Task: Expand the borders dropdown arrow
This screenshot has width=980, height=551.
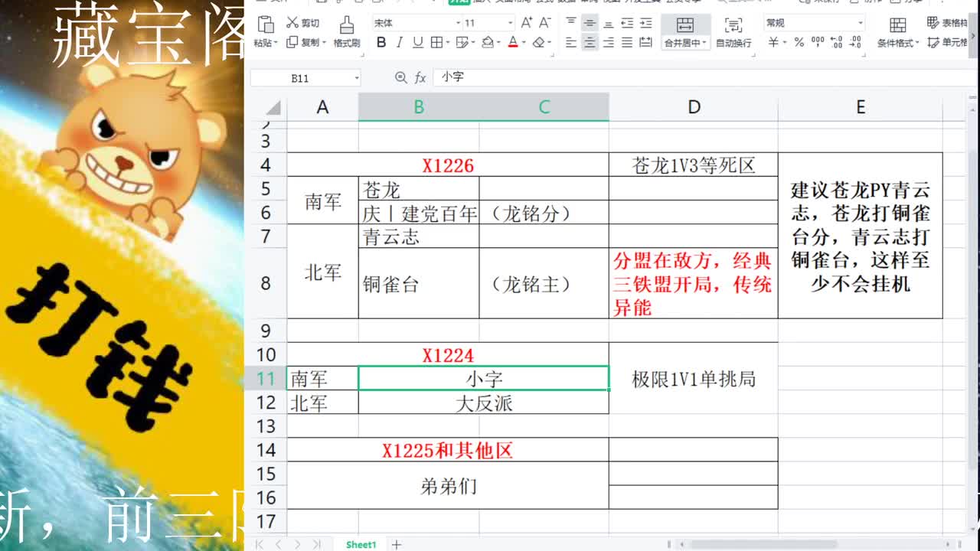Action: tap(448, 44)
